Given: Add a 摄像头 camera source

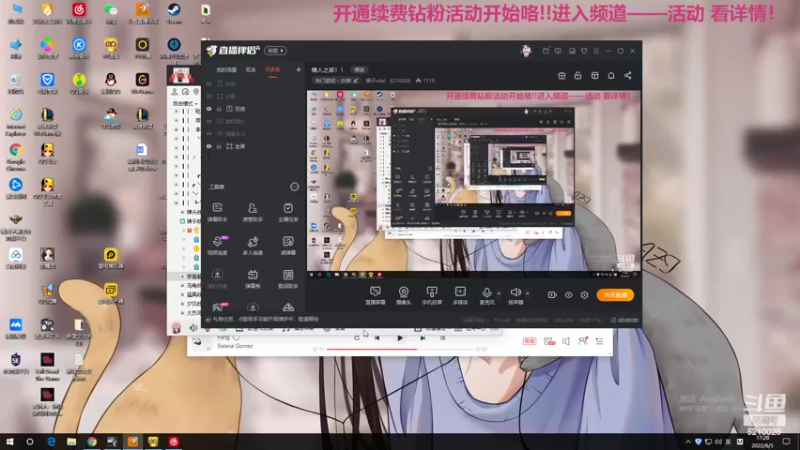Looking at the screenshot, I should 404,295.
